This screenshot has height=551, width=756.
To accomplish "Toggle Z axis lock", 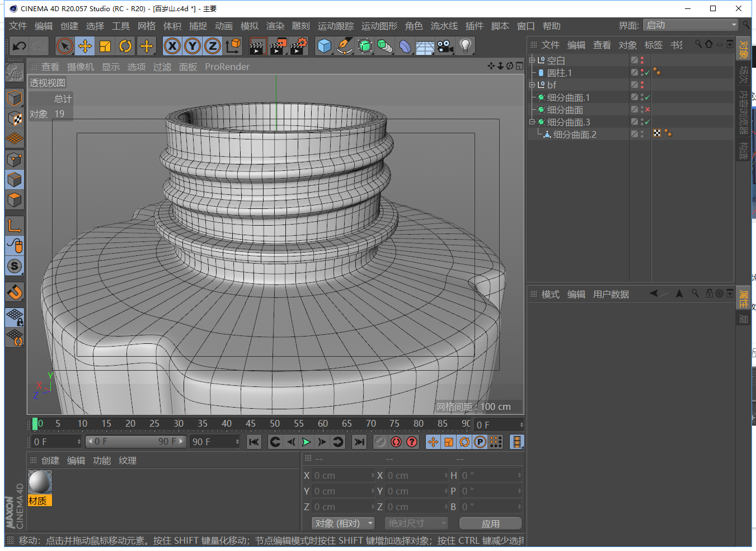I will pyautogui.click(x=213, y=46).
